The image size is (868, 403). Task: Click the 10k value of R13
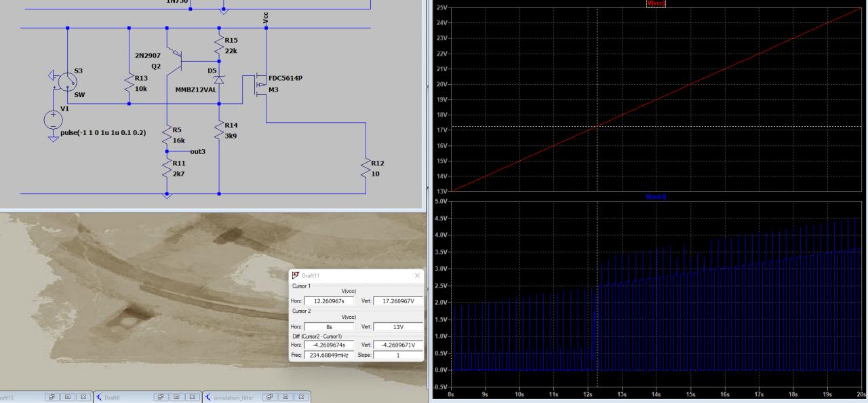pyautogui.click(x=141, y=88)
